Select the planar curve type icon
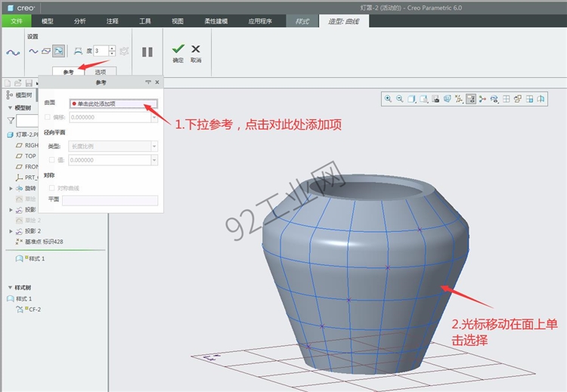 tap(46, 51)
